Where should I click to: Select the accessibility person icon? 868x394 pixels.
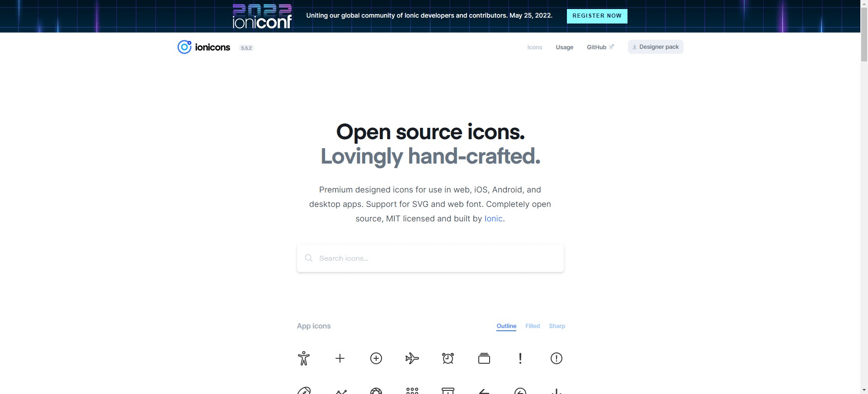(x=304, y=358)
